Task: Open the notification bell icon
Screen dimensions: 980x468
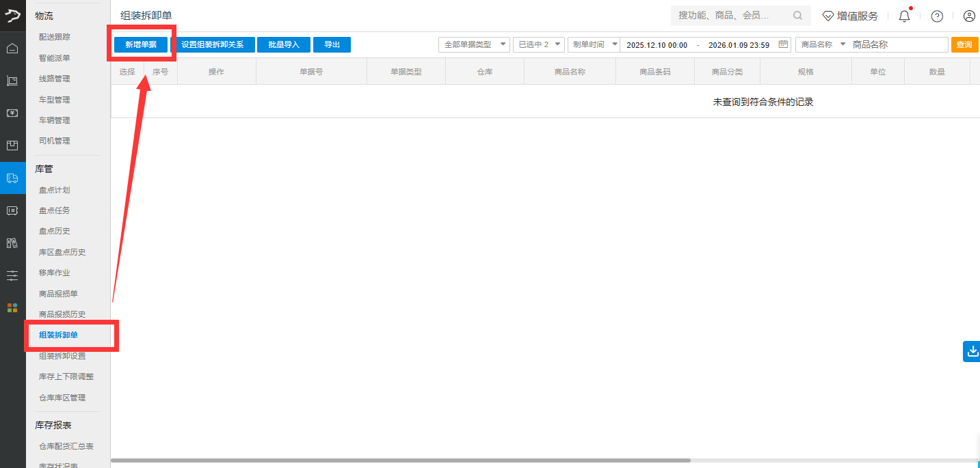Action: pos(904,16)
